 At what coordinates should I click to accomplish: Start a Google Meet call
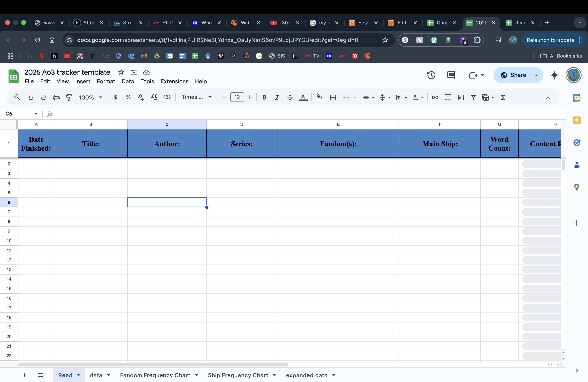(472, 75)
